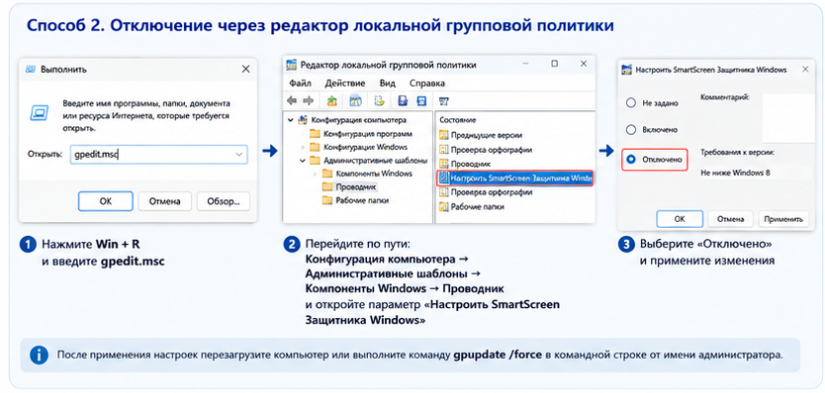Open the Действие menu

click(x=345, y=83)
